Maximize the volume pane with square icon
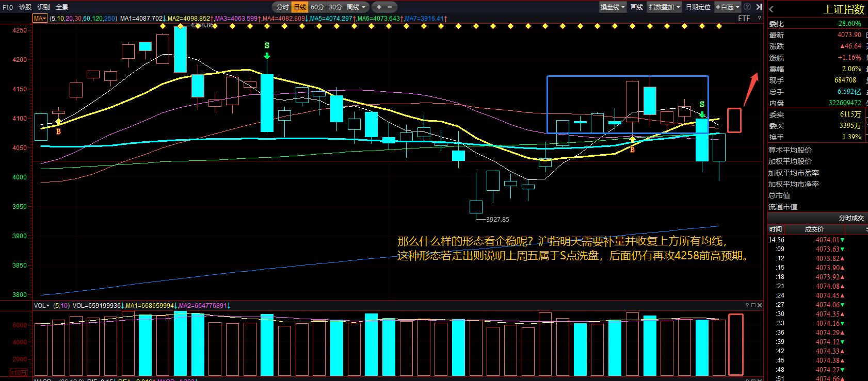Screen dimensions: 868x381 tap(753, 306)
